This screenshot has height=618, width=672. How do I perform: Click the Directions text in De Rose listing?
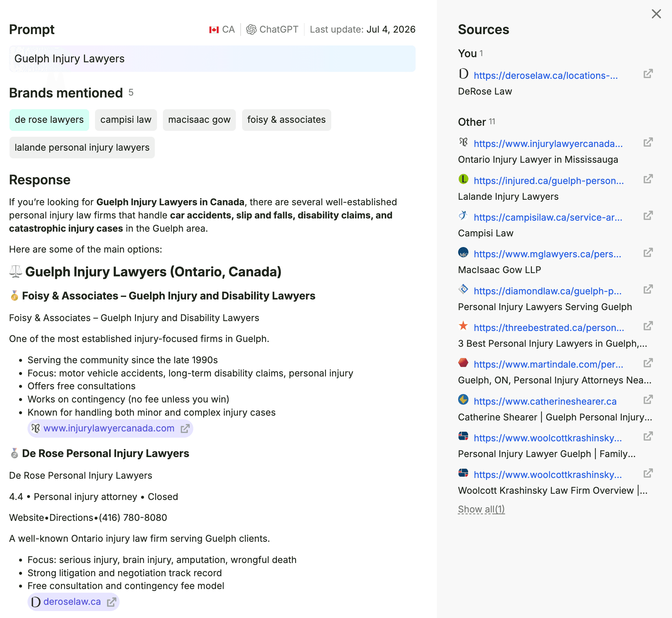click(71, 518)
